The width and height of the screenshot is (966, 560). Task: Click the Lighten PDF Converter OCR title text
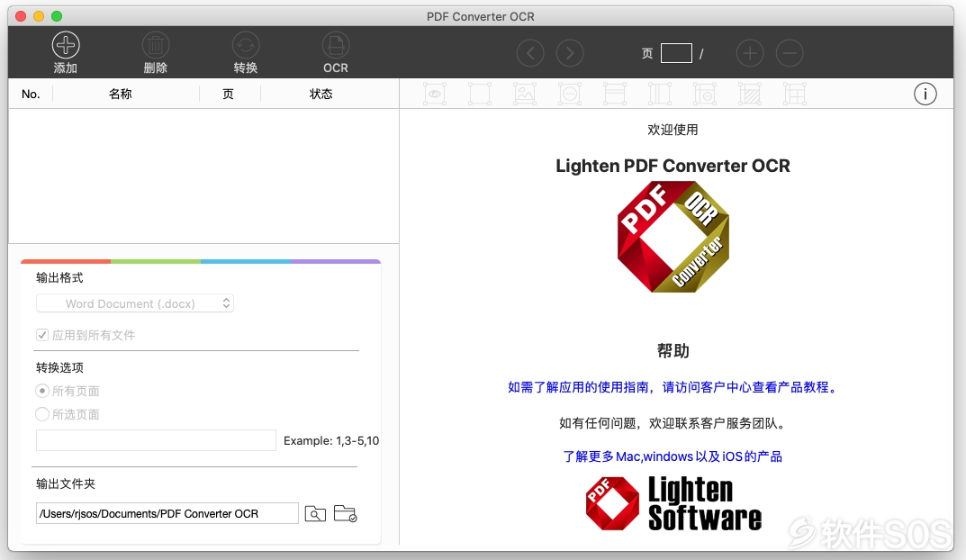click(673, 166)
